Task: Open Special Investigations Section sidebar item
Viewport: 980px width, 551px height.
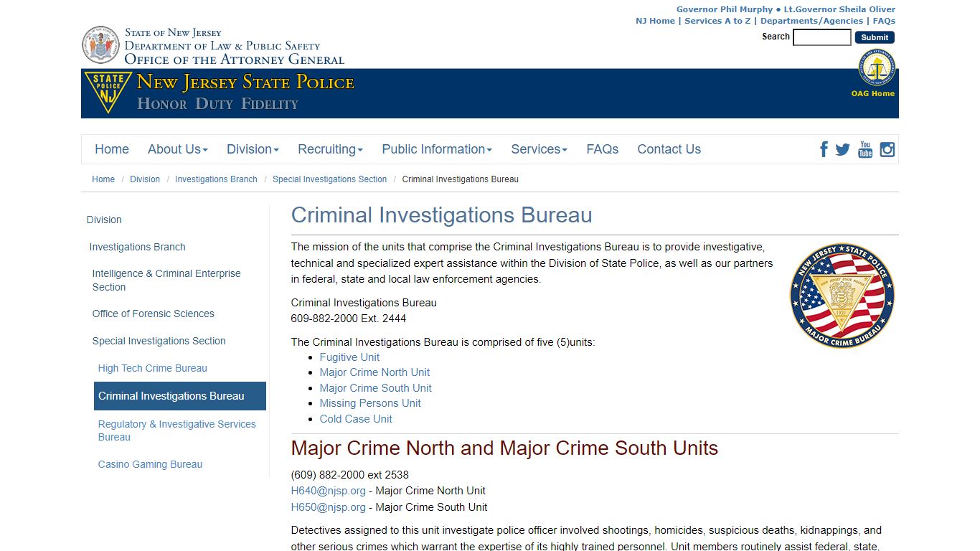Action: 159,341
